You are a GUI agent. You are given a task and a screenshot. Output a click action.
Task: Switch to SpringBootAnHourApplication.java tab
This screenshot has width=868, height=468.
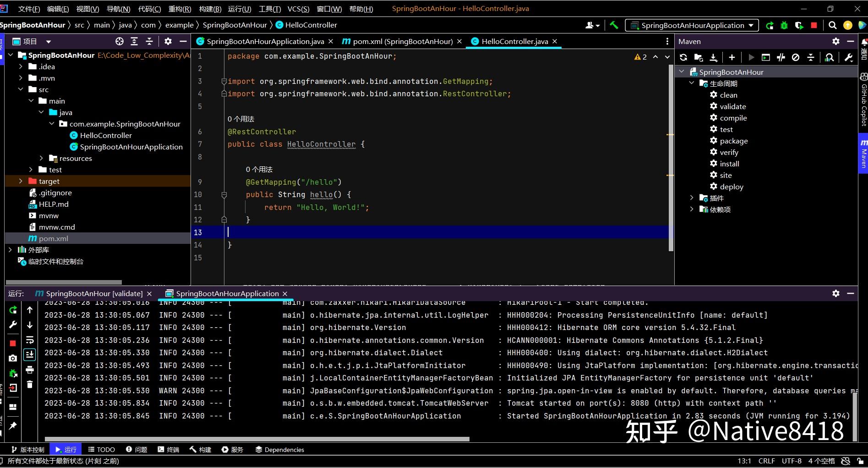coord(265,41)
